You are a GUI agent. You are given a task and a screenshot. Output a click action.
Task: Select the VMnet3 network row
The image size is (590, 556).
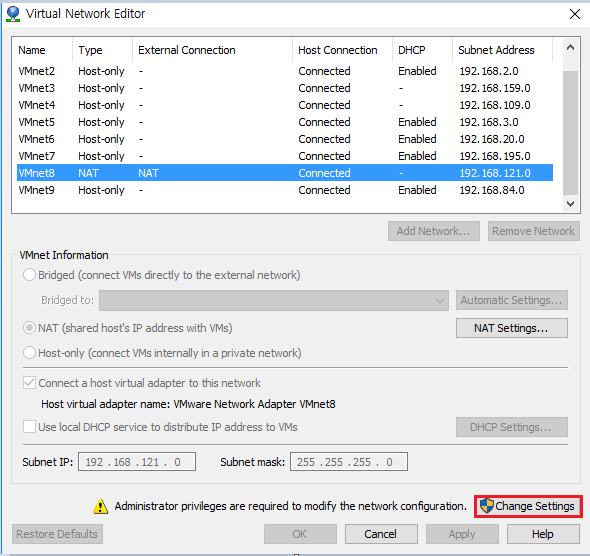[x=285, y=88]
